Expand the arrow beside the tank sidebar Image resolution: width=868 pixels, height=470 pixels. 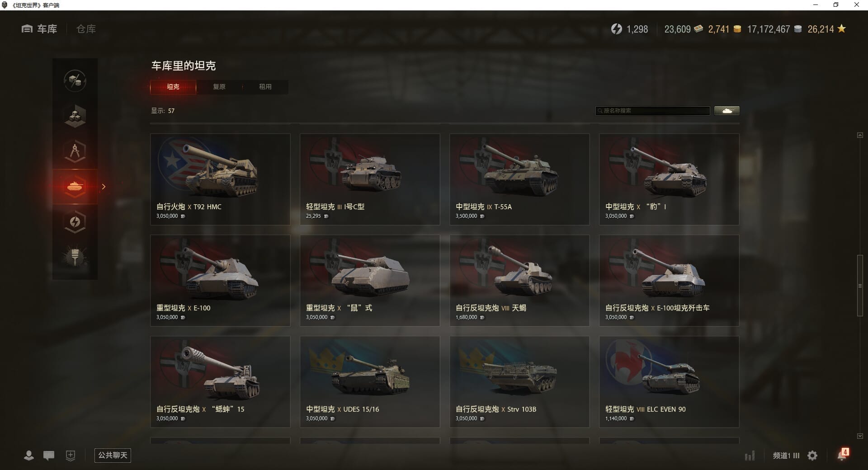[104, 187]
